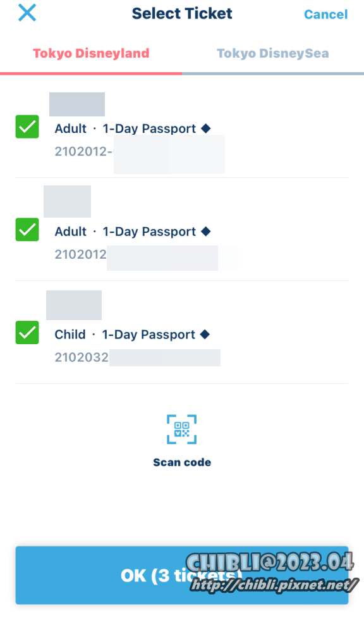
Task: Tap the chibli.pixnet.net watermark link
Action: coord(273,585)
